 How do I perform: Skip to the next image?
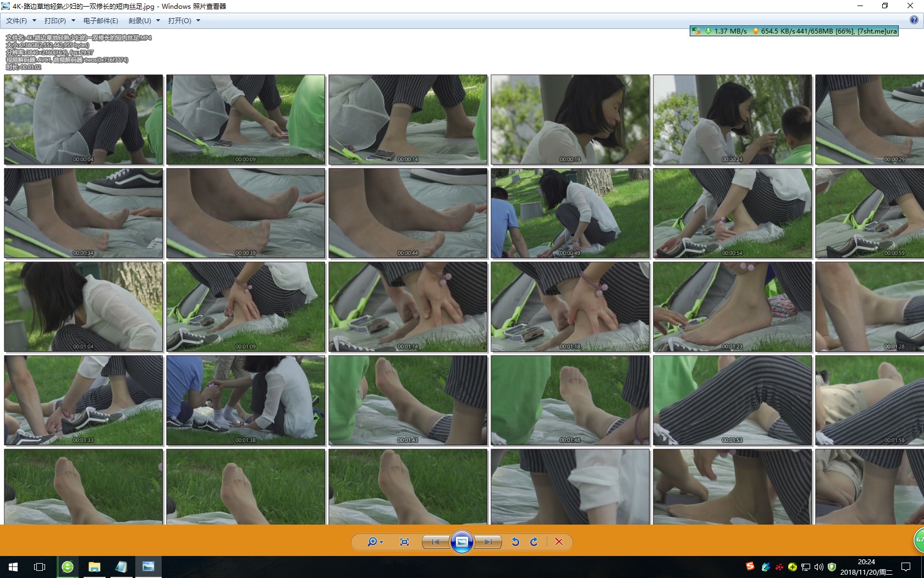[488, 542]
